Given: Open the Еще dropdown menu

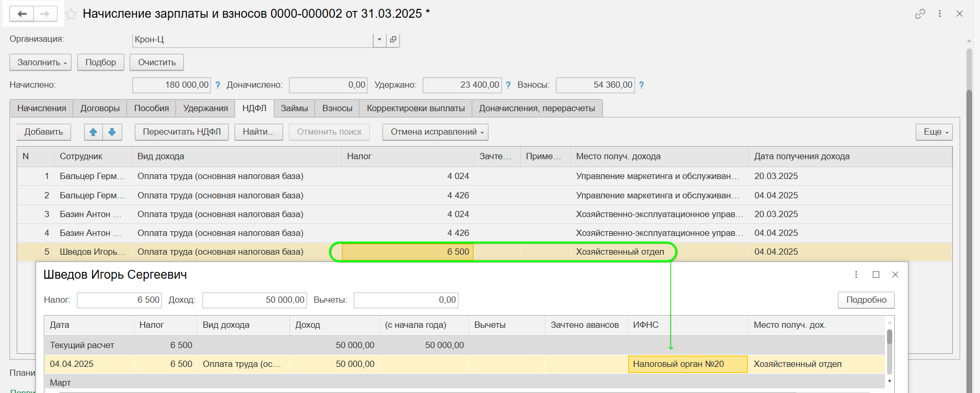Looking at the screenshot, I should 934,132.
